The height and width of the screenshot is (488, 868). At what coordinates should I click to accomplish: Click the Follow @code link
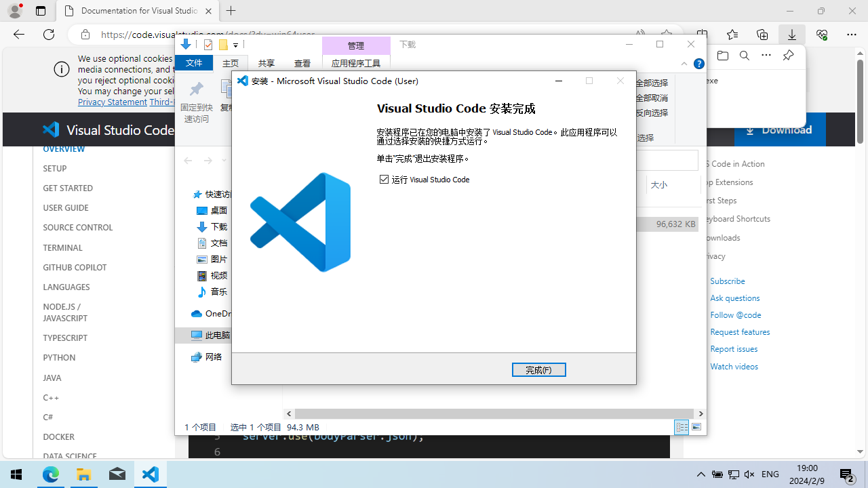pos(736,314)
